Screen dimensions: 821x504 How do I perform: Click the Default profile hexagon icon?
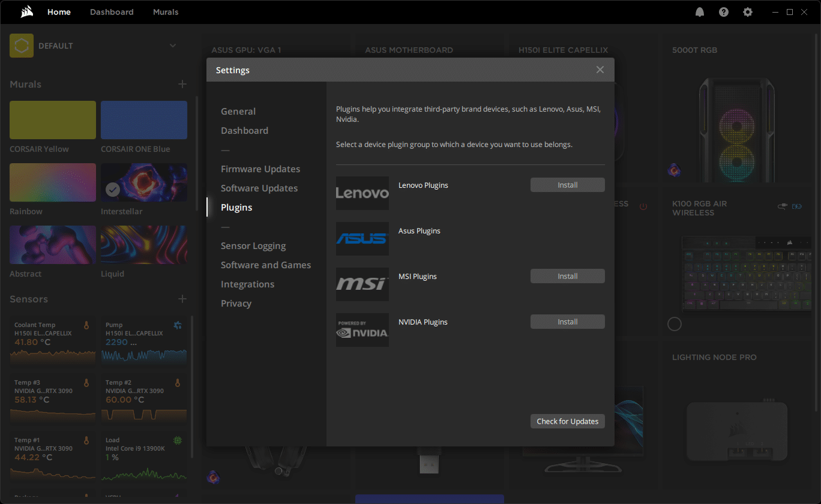tap(22, 46)
